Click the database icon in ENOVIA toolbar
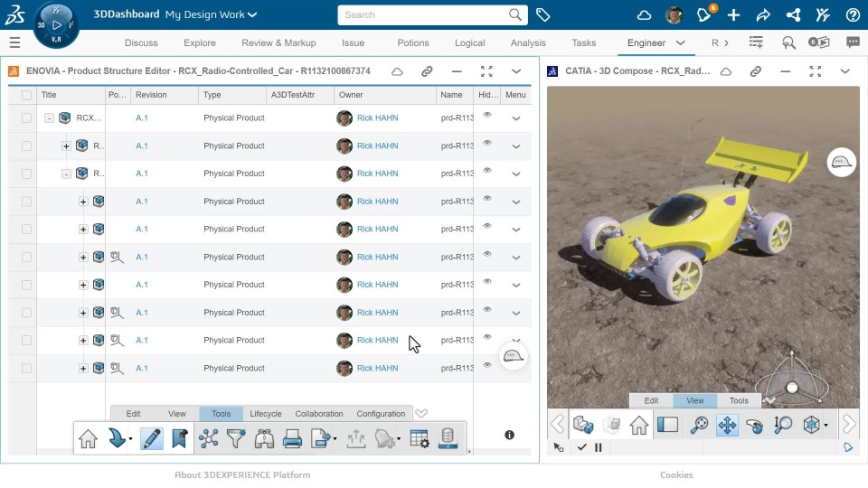868x488 pixels. click(x=448, y=437)
